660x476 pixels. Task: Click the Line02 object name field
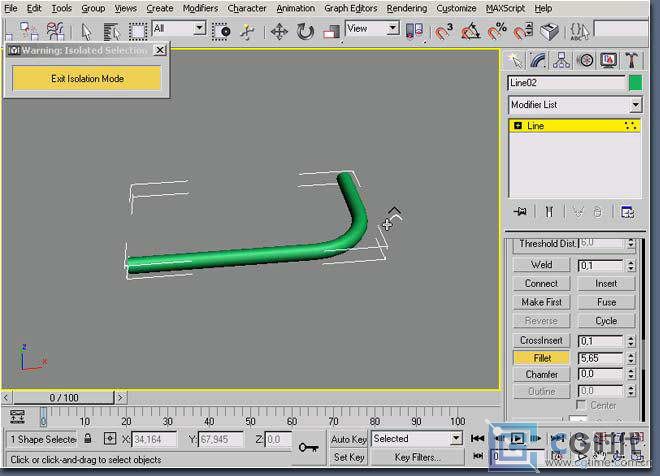(567, 83)
